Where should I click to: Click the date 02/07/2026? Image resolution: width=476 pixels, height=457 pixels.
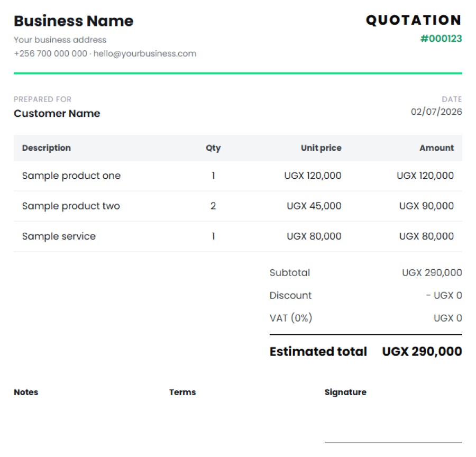point(436,112)
